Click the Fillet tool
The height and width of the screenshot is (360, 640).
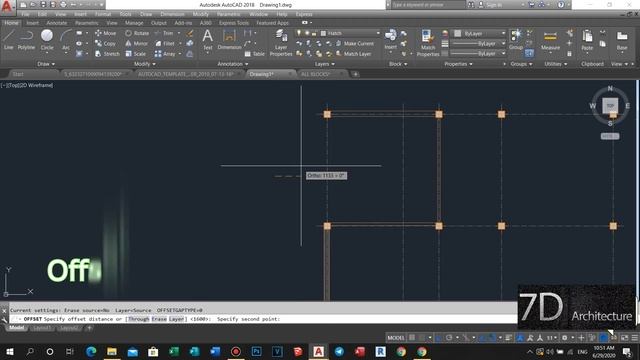pos(165,43)
